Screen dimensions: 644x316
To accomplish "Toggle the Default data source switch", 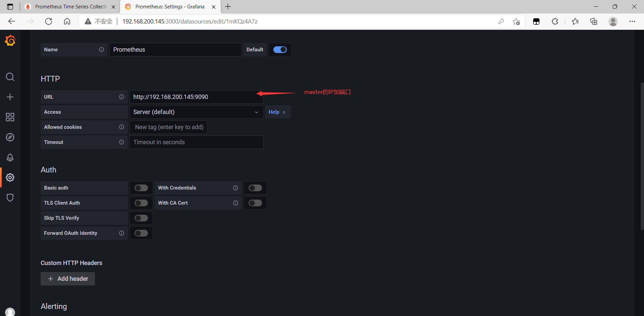I will tap(280, 50).
